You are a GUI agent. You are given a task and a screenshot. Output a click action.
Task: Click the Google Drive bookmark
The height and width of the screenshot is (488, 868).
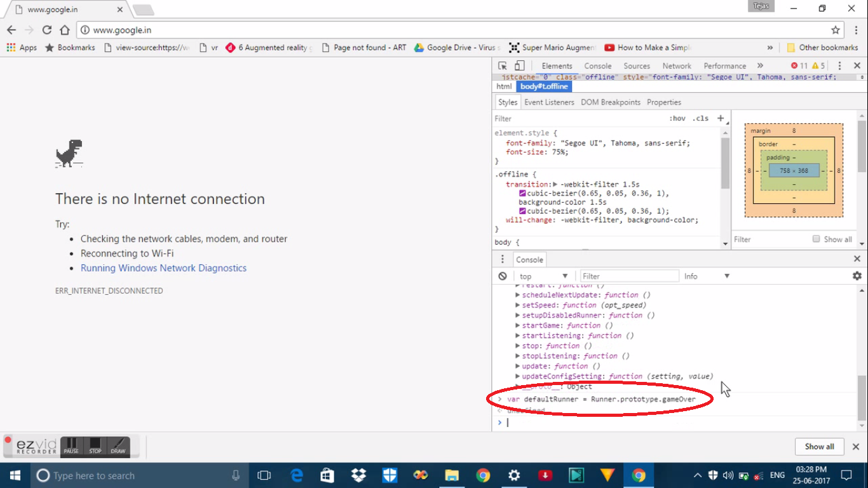[x=458, y=48]
